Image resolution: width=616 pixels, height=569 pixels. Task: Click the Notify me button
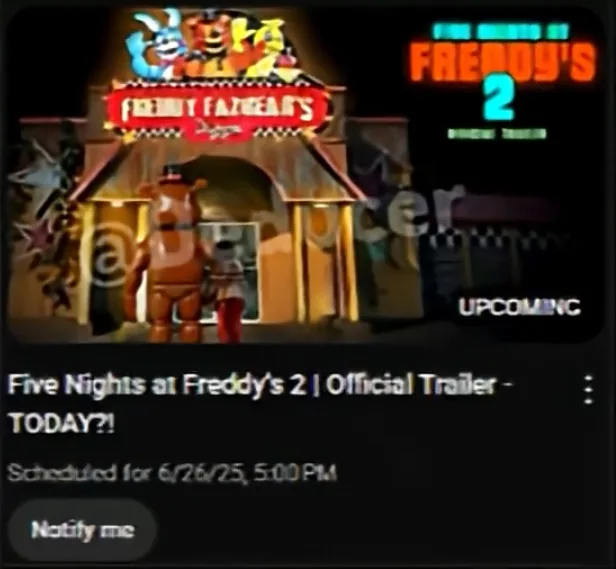click(82, 530)
